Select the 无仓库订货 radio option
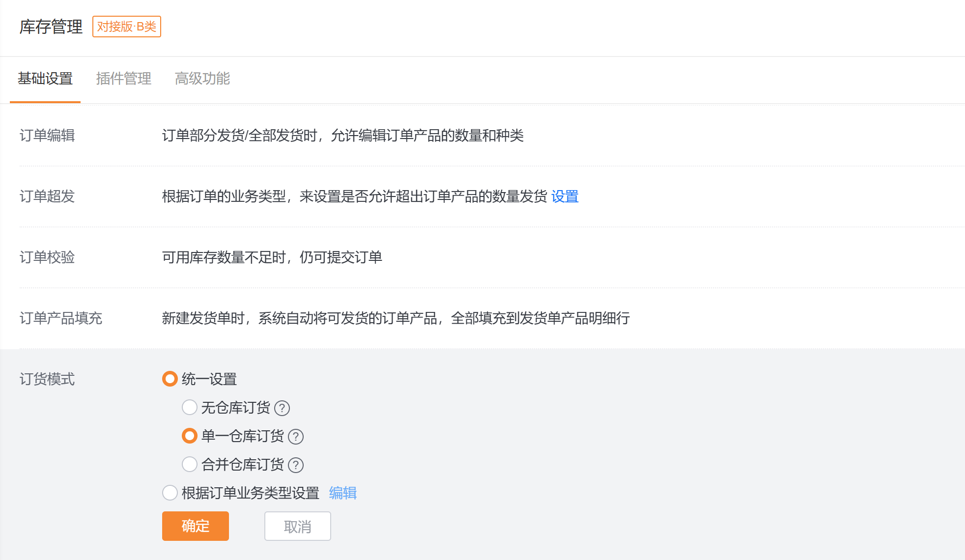This screenshot has width=965, height=560. pos(190,407)
